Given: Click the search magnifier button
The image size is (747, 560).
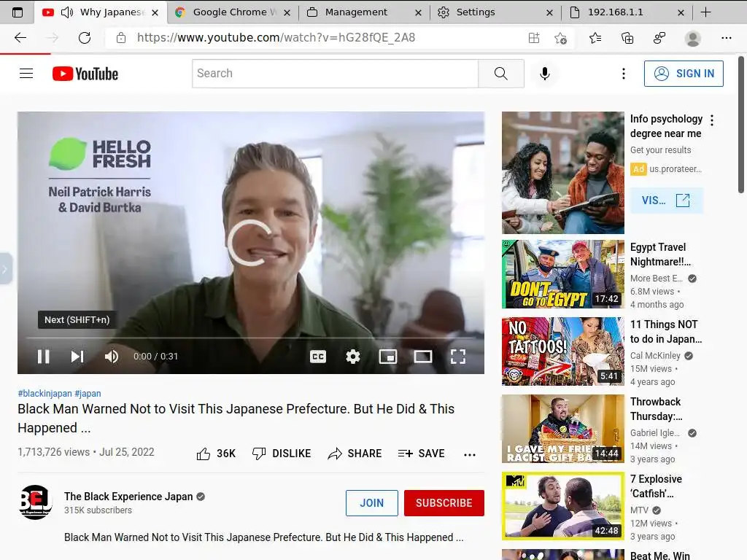Looking at the screenshot, I should click(500, 74).
